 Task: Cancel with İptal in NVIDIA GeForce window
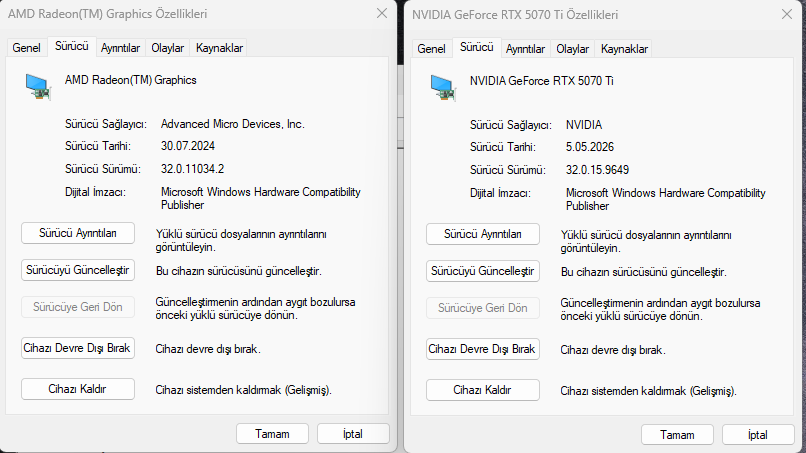coord(758,435)
